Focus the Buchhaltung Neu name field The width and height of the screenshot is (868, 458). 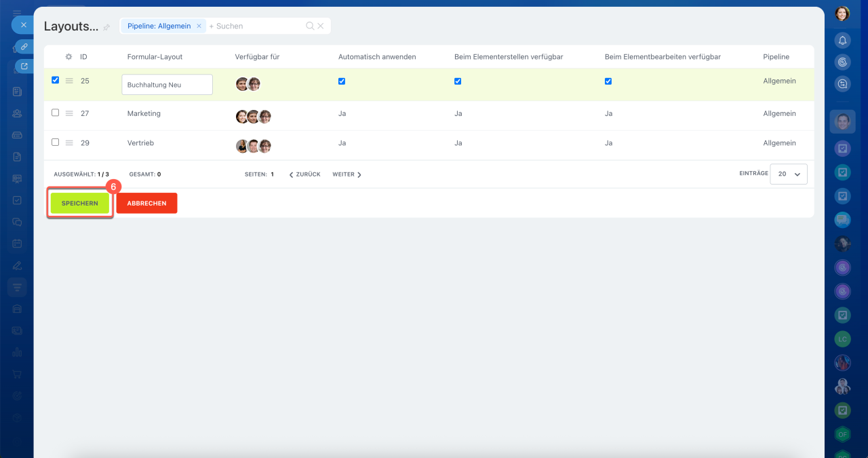(167, 85)
